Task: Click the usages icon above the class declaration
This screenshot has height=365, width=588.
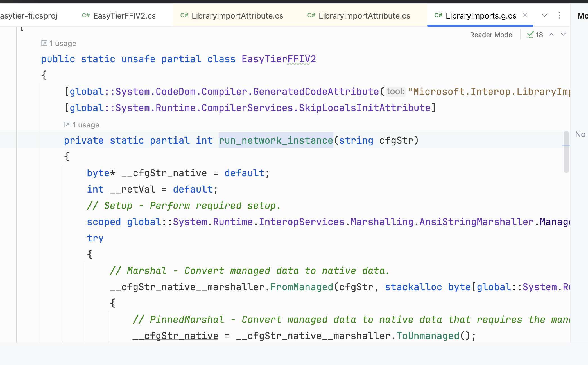Action: [44, 43]
